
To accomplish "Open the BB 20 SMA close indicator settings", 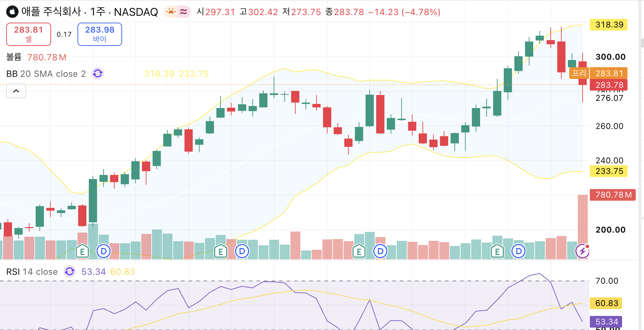I will [46, 74].
